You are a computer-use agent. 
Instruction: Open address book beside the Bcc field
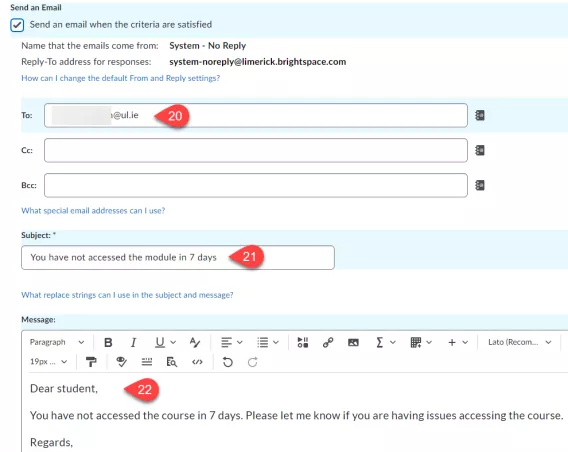[x=480, y=185]
